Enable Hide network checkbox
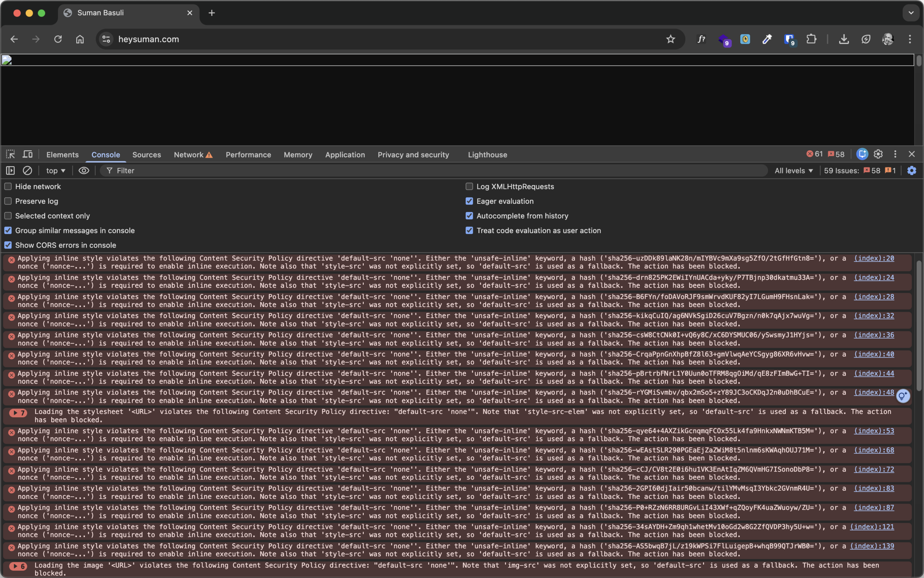Image resolution: width=924 pixels, height=578 pixels. 8,186
